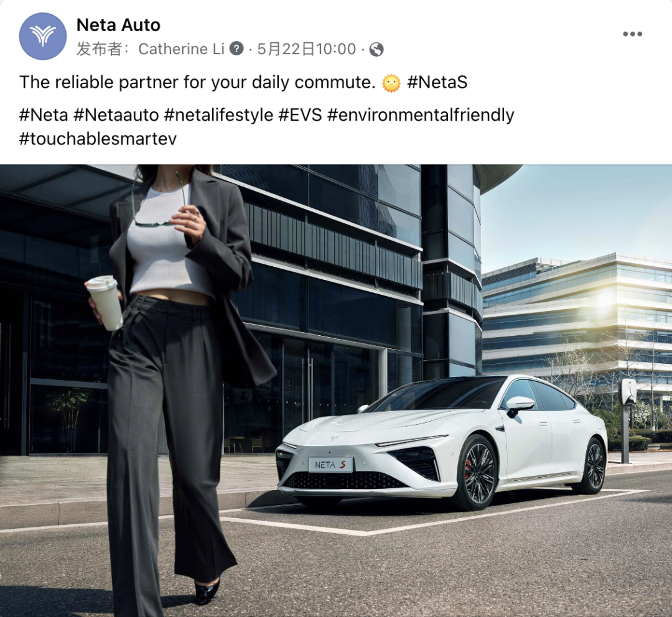Open the #Neta hashtag
This screenshot has width=672, height=617.
pyautogui.click(x=44, y=115)
